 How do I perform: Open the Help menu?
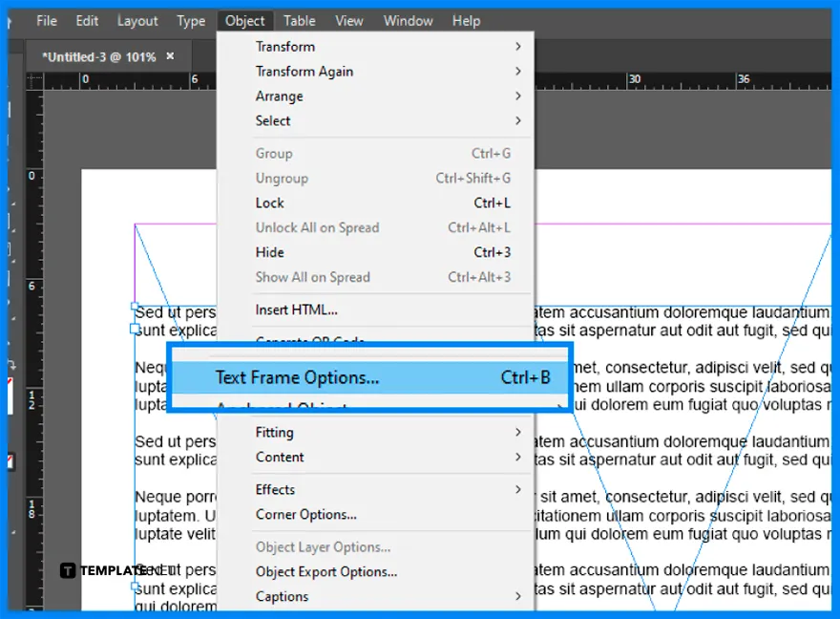467,20
